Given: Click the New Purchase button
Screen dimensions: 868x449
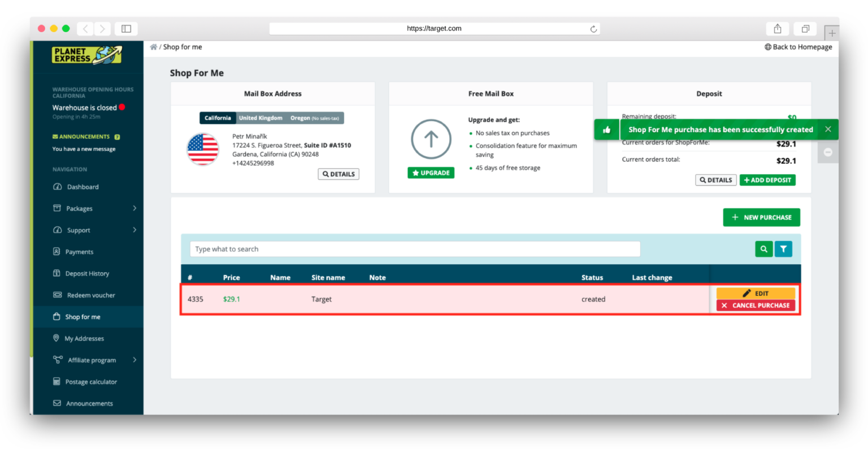Looking at the screenshot, I should [761, 217].
